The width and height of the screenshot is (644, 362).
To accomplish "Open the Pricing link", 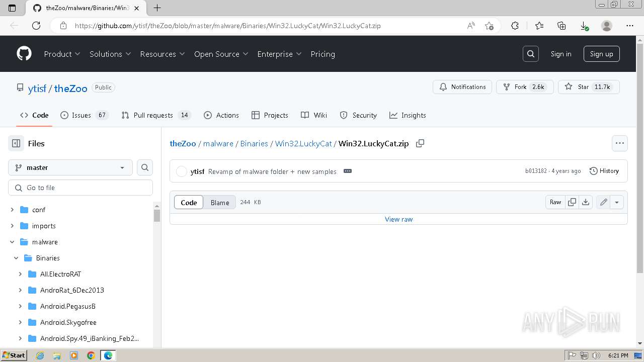I will [323, 54].
